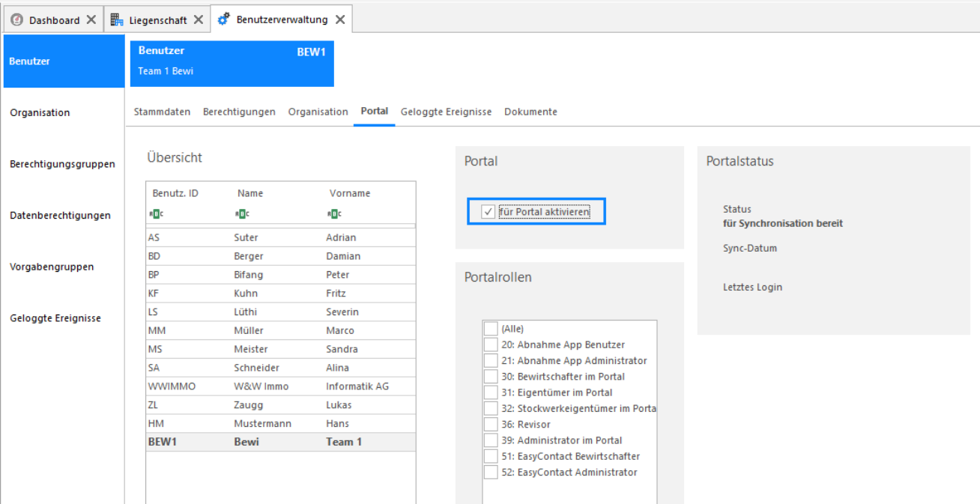Open the Dokumente tab
980x504 pixels.
[530, 112]
